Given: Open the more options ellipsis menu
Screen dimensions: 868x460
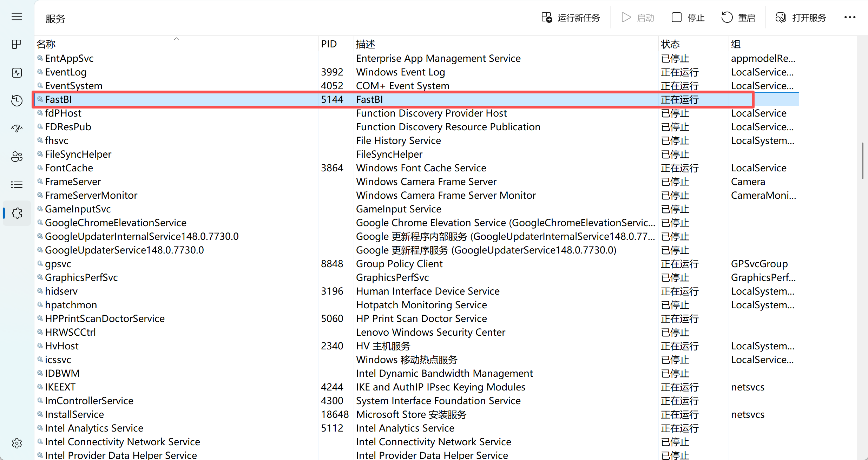Looking at the screenshot, I should 850,18.
